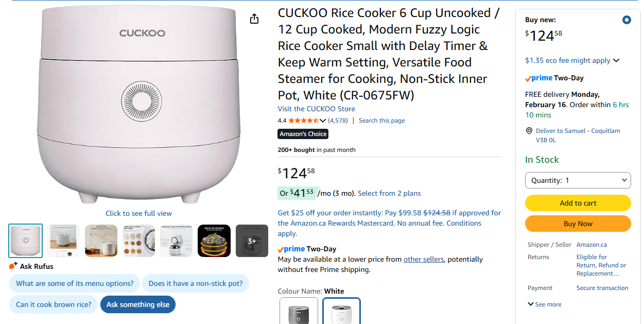Visit the CUCKOO Store link
644x324 pixels.
point(316,109)
